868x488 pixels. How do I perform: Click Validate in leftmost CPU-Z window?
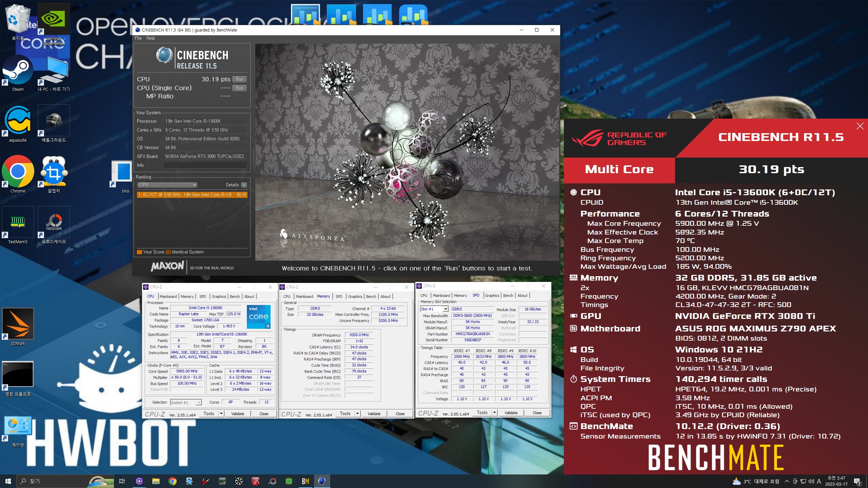237,413
